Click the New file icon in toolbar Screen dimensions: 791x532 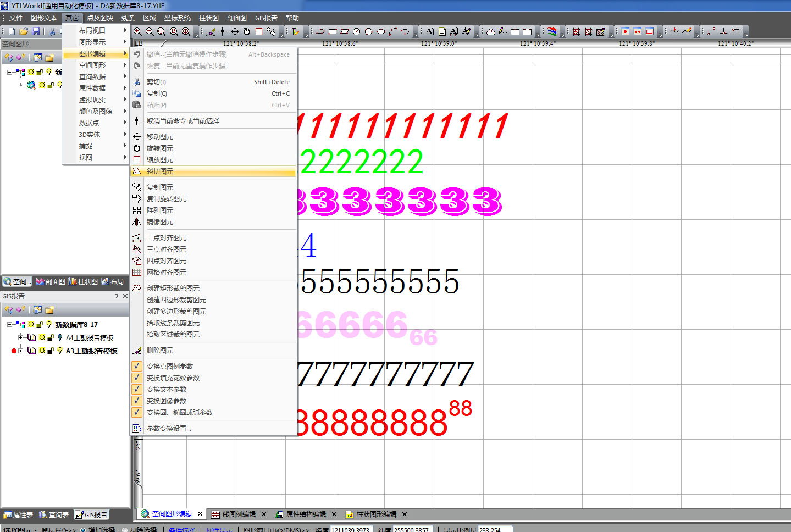coord(12,31)
